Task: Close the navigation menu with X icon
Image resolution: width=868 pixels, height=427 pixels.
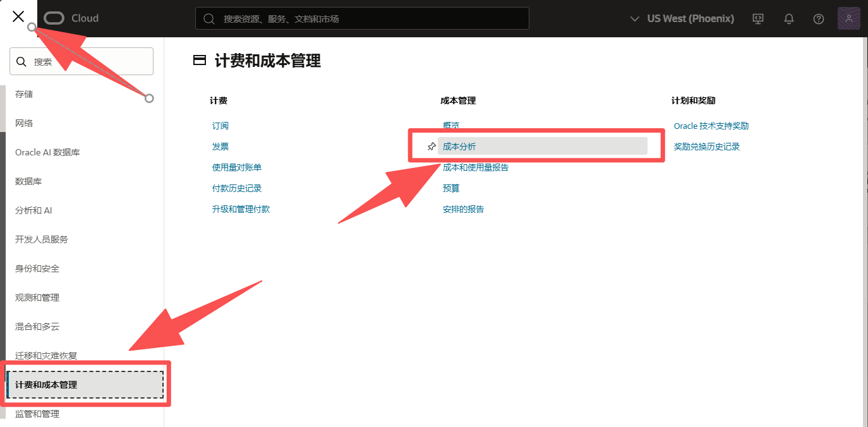Action: coord(18,17)
